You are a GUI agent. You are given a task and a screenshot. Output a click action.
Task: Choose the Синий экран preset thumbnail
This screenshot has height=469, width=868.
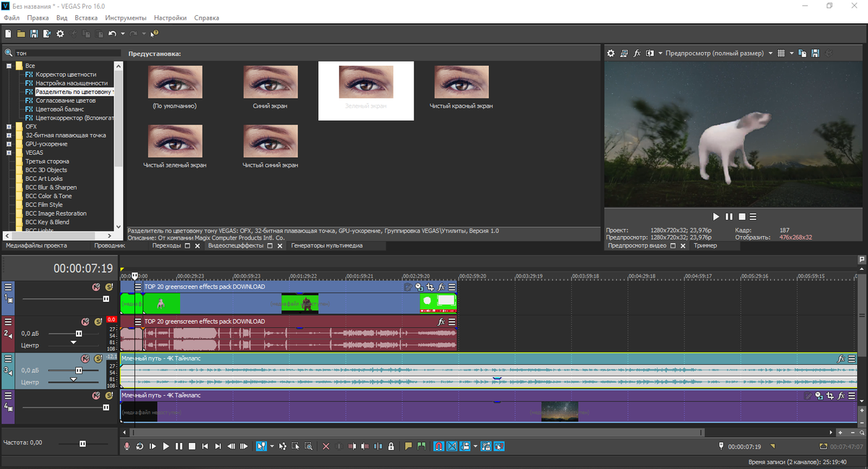pyautogui.click(x=271, y=82)
